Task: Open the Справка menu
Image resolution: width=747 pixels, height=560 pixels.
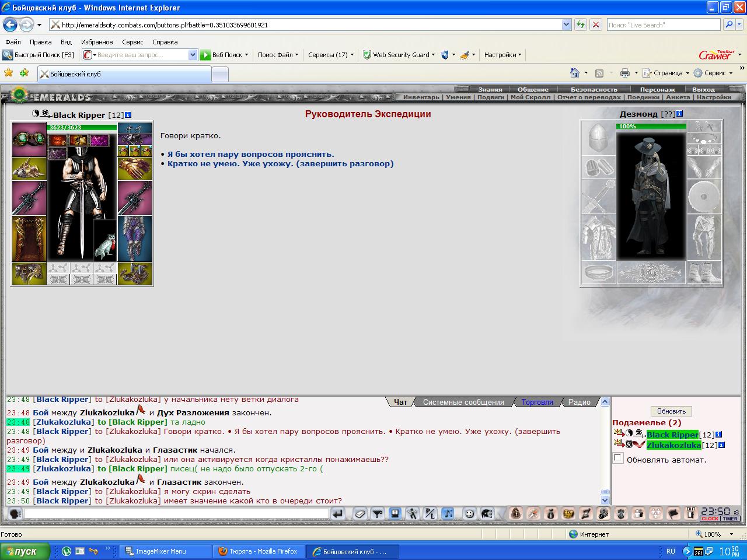Action: coord(165,42)
